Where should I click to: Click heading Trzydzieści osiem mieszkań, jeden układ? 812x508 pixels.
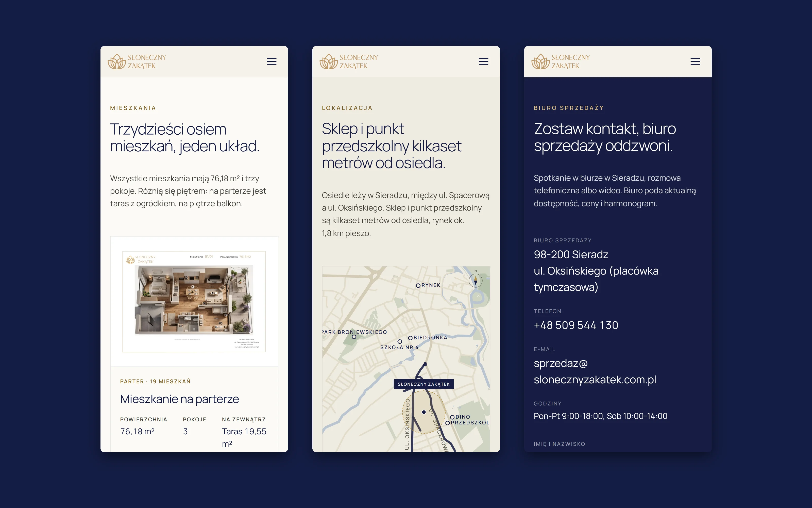(185, 138)
